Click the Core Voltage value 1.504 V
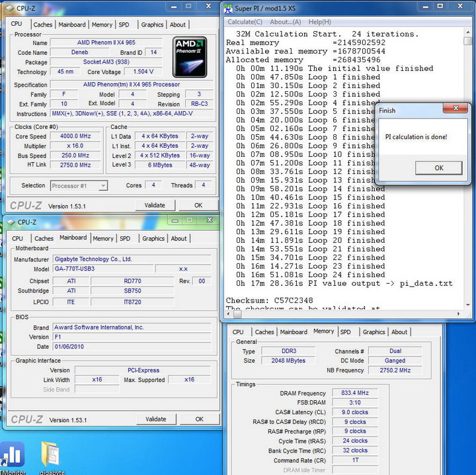This screenshot has width=476, height=475. coord(143,71)
